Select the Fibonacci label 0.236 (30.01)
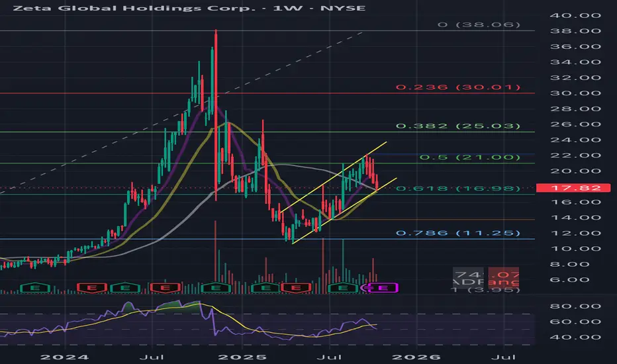The width and height of the screenshot is (617, 364). click(x=458, y=87)
